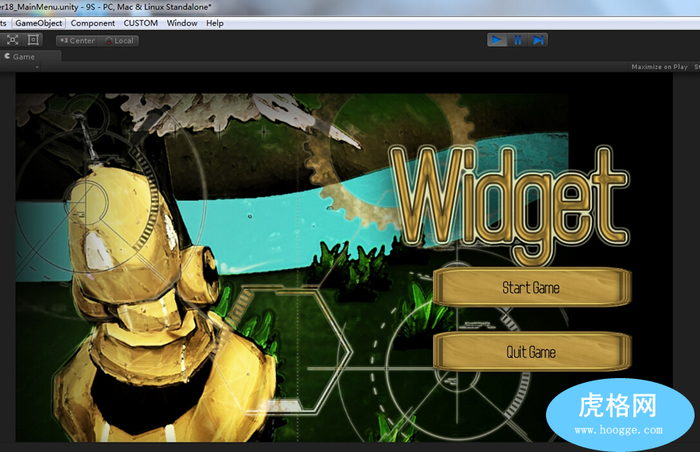The width and height of the screenshot is (700, 452).
Task: Click the Start Game button
Action: (531, 287)
